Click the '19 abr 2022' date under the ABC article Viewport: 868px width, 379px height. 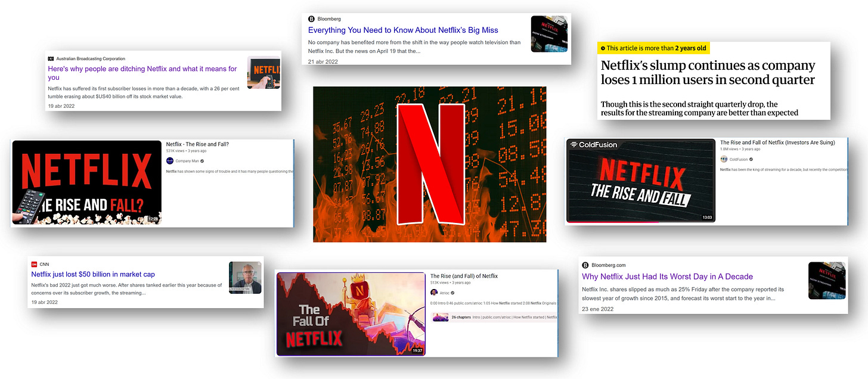click(x=63, y=105)
